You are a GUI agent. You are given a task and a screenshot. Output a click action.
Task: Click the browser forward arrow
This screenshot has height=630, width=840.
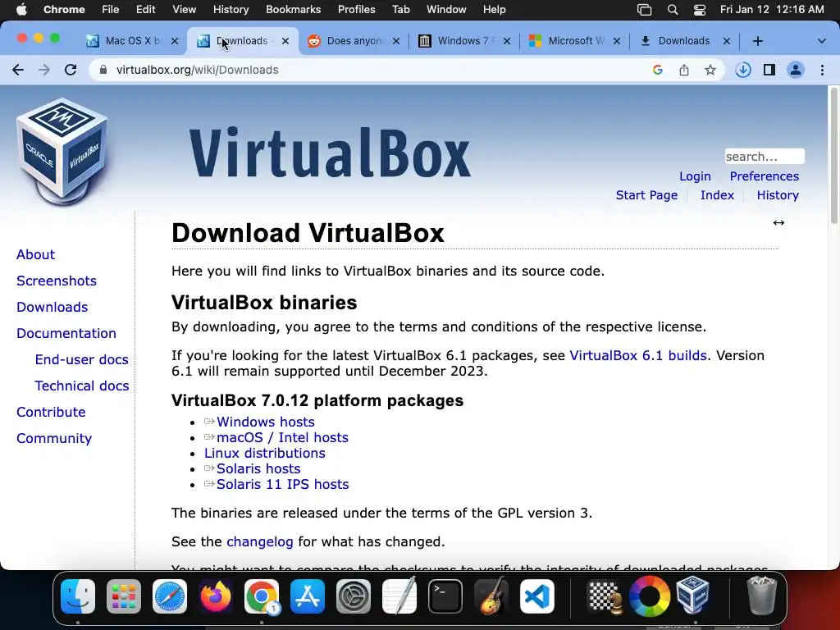pos(44,70)
